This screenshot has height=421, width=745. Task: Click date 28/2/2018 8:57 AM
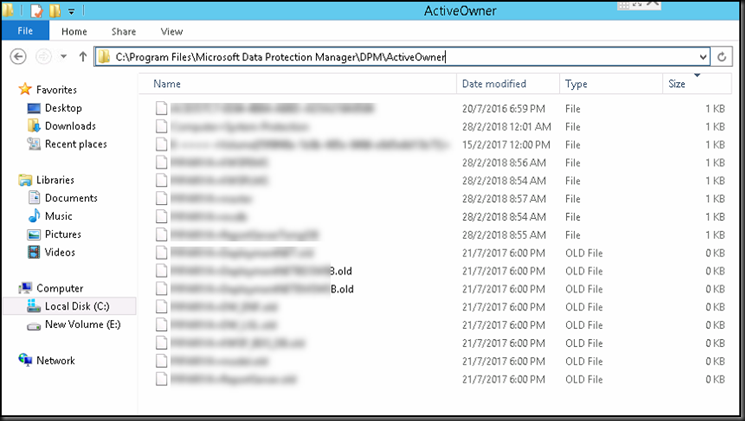[504, 199]
